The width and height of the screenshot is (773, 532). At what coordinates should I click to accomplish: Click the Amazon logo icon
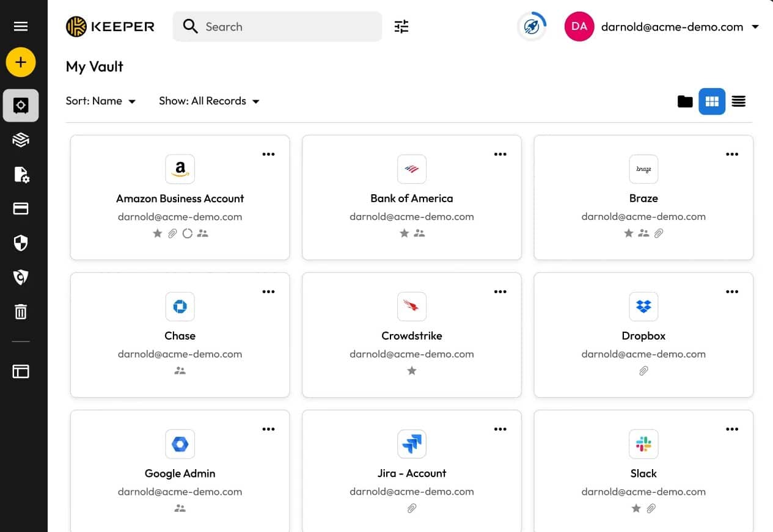(x=180, y=169)
